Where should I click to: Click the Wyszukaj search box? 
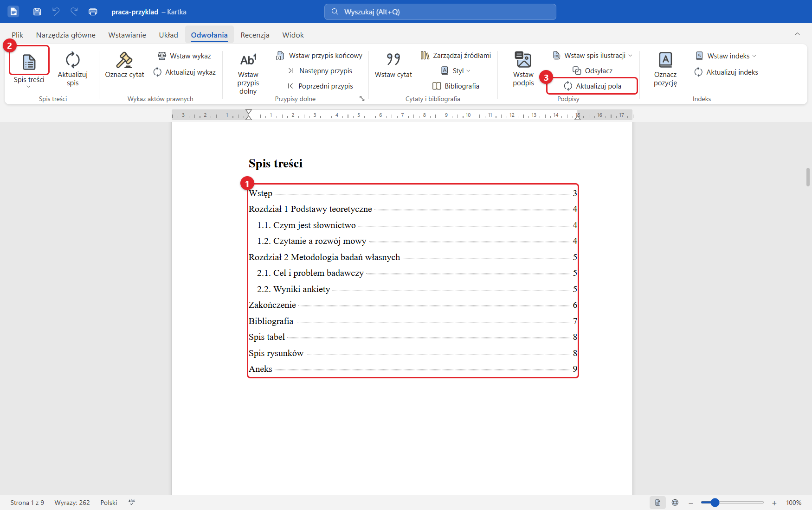(x=440, y=12)
